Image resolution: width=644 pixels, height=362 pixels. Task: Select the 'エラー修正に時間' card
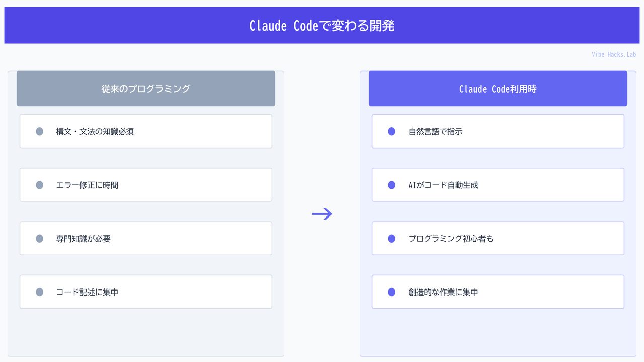point(146,185)
